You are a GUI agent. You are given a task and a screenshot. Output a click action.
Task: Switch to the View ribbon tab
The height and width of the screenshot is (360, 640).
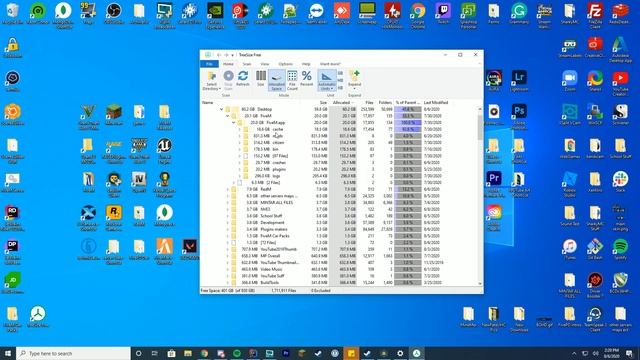pyautogui.click(x=265, y=64)
